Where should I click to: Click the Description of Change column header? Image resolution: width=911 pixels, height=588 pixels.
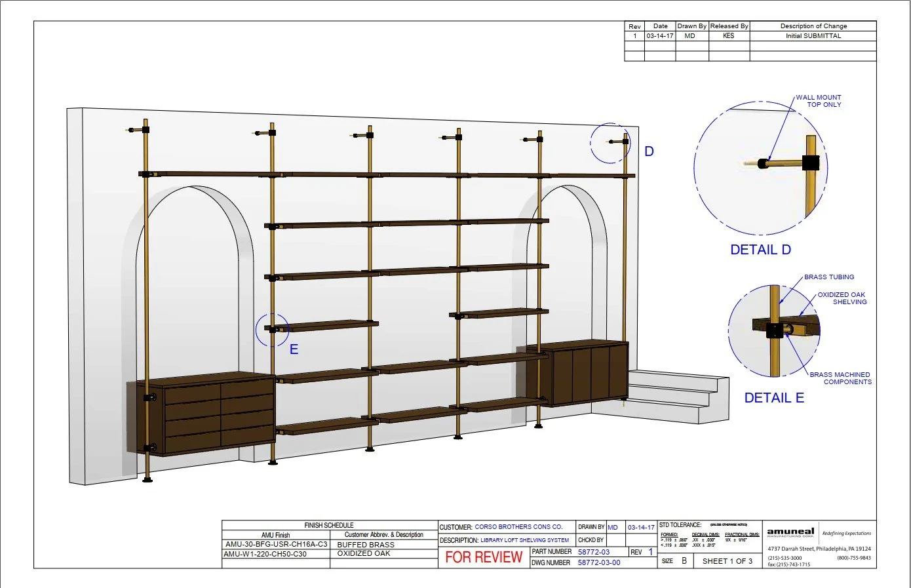click(x=813, y=26)
